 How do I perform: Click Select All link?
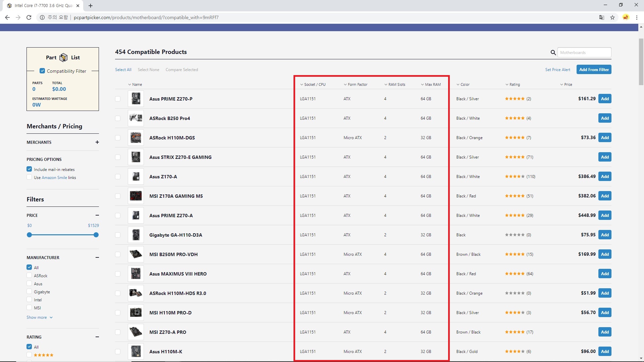coord(123,70)
